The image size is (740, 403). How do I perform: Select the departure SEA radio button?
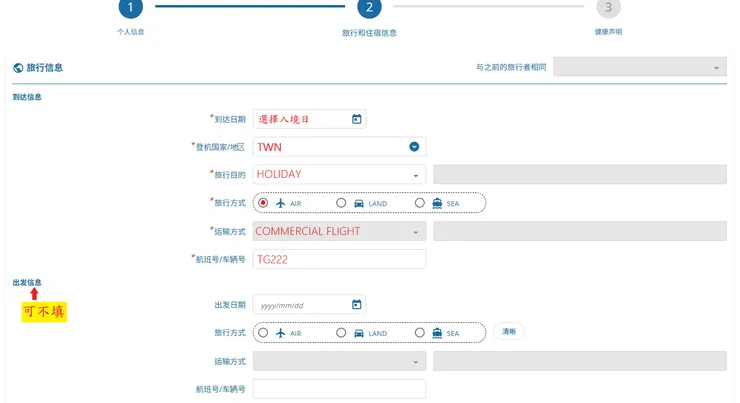[420, 333]
